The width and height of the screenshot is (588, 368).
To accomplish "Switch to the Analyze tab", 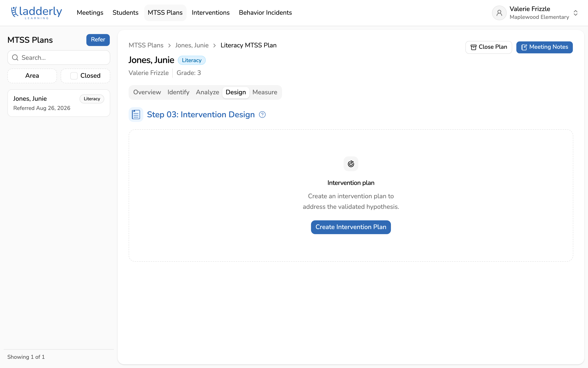I will [207, 92].
